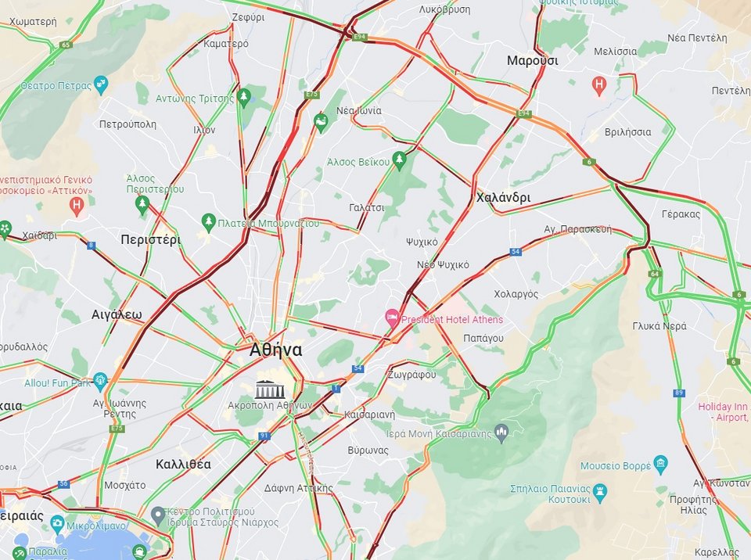
Task: Click the Ίδρυμα Σταύρος Νιάρχος pin
Action: 157,516
